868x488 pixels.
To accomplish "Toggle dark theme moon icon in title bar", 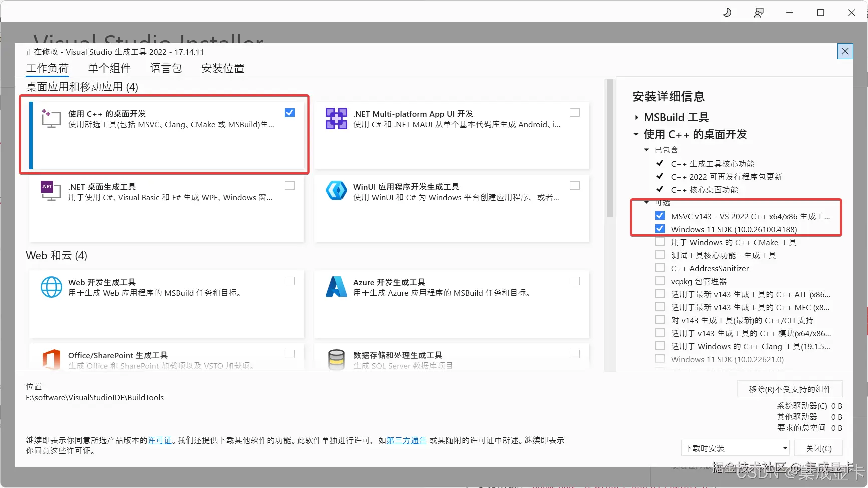I will point(727,12).
